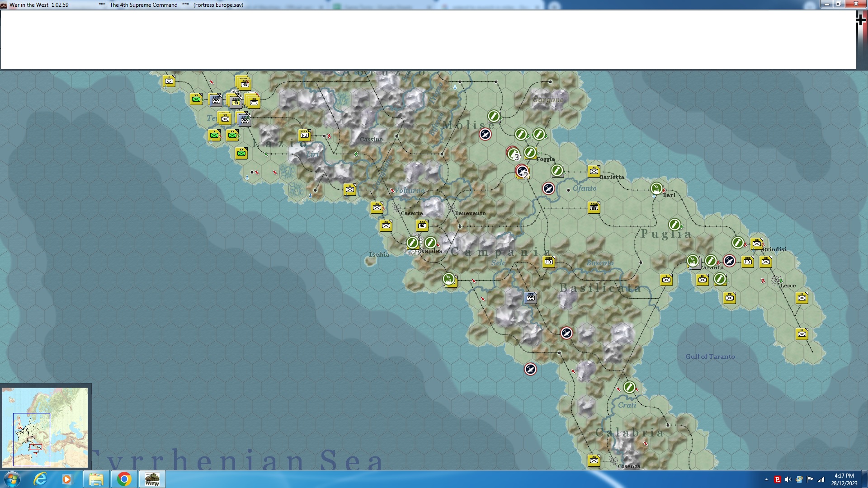Open Google Chrome from the taskbar
The width and height of the screenshot is (868, 488).
click(124, 479)
